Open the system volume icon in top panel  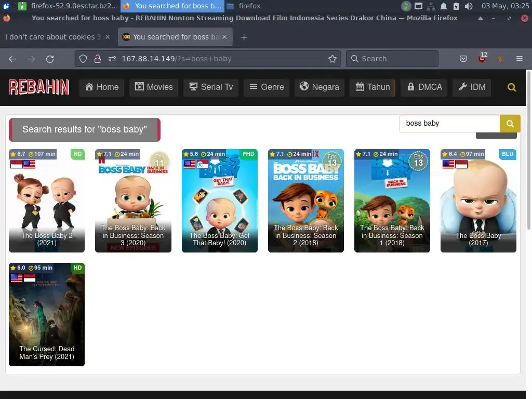click(x=469, y=6)
